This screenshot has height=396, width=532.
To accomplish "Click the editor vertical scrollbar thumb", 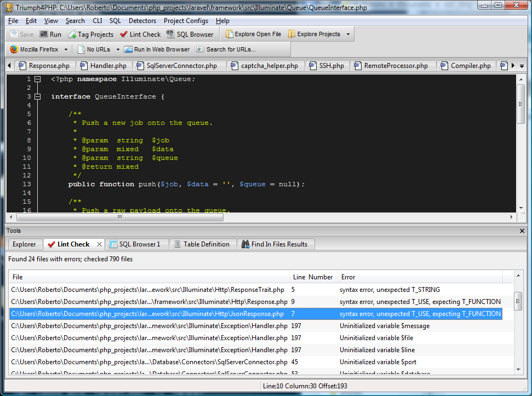I will [x=520, y=104].
